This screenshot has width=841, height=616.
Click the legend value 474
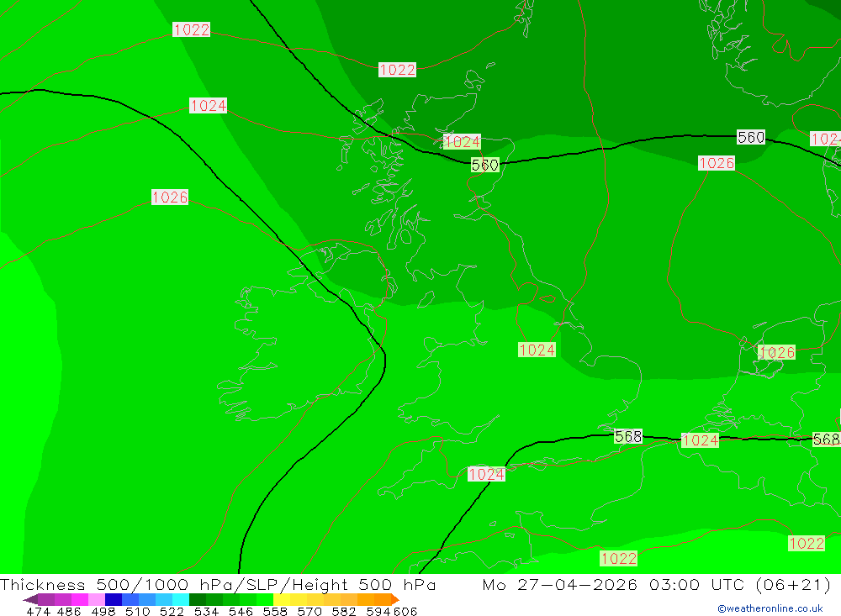(x=38, y=612)
